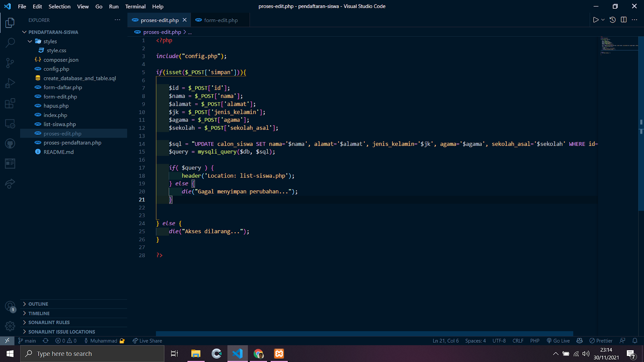Open File Explorer from taskbar

point(196,354)
